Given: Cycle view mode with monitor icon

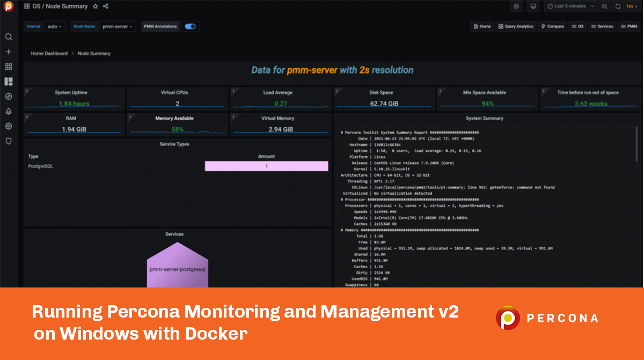Looking at the screenshot, I should tap(533, 6).
